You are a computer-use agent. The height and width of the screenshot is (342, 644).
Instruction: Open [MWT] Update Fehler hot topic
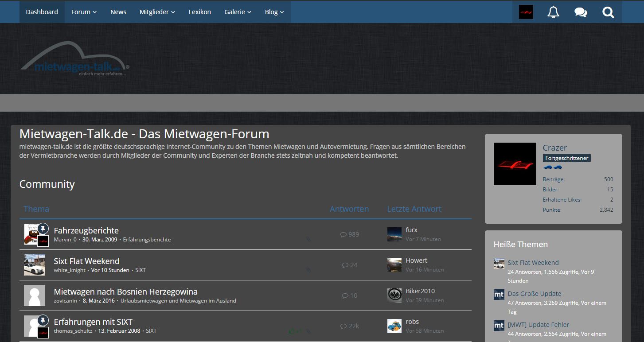pyautogui.click(x=539, y=325)
